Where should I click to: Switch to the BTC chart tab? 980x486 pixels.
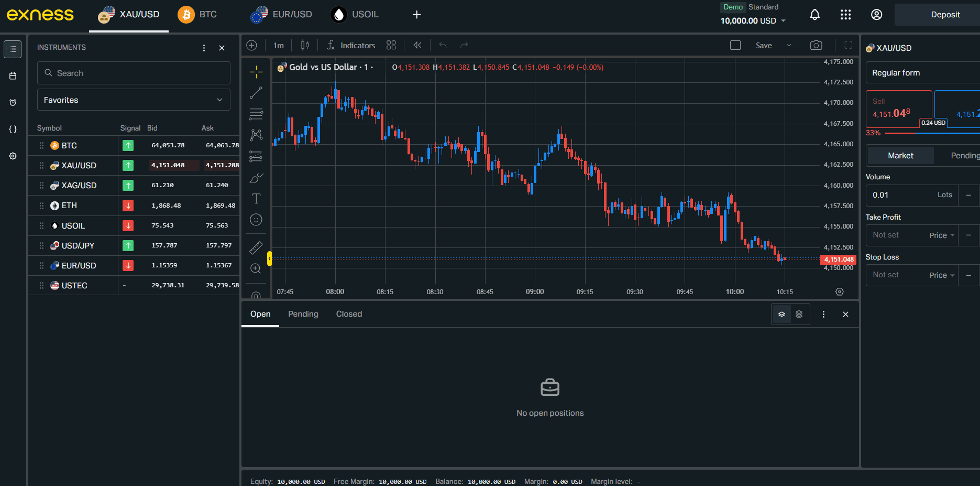pyautogui.click(x=198, y=15)
